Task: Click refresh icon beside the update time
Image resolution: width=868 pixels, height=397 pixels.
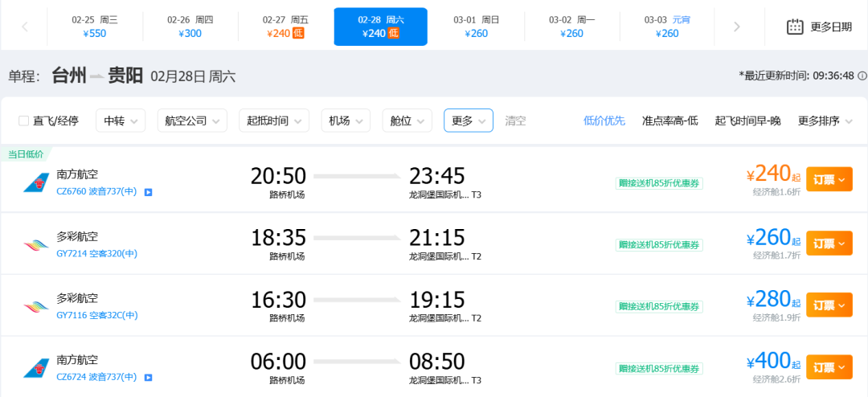Action: pos(862,76)
